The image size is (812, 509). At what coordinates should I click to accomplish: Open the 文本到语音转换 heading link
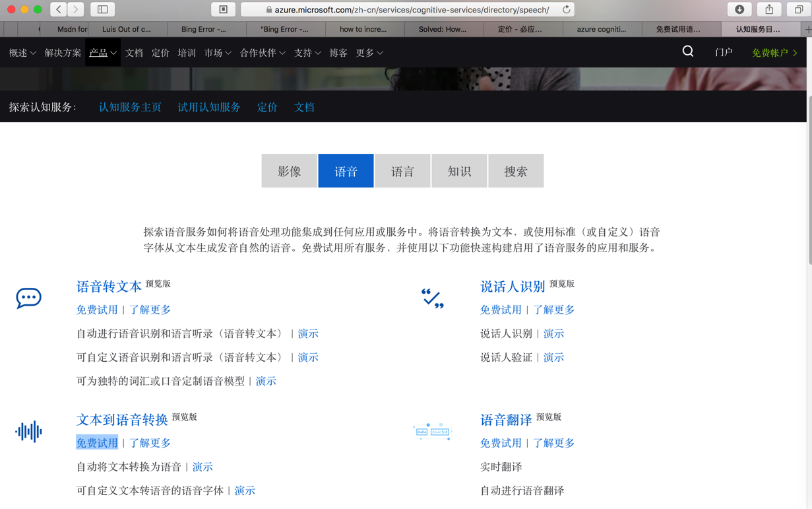[x=122, y=420]
